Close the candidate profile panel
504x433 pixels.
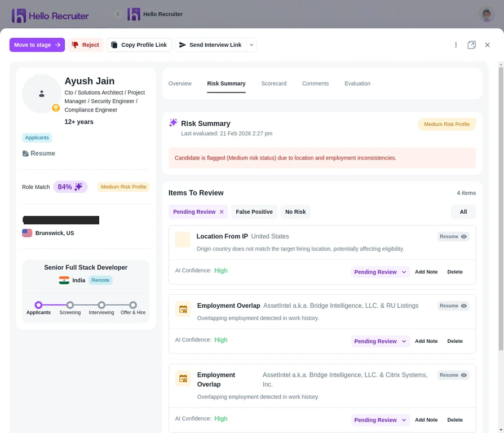coord(487,45)
